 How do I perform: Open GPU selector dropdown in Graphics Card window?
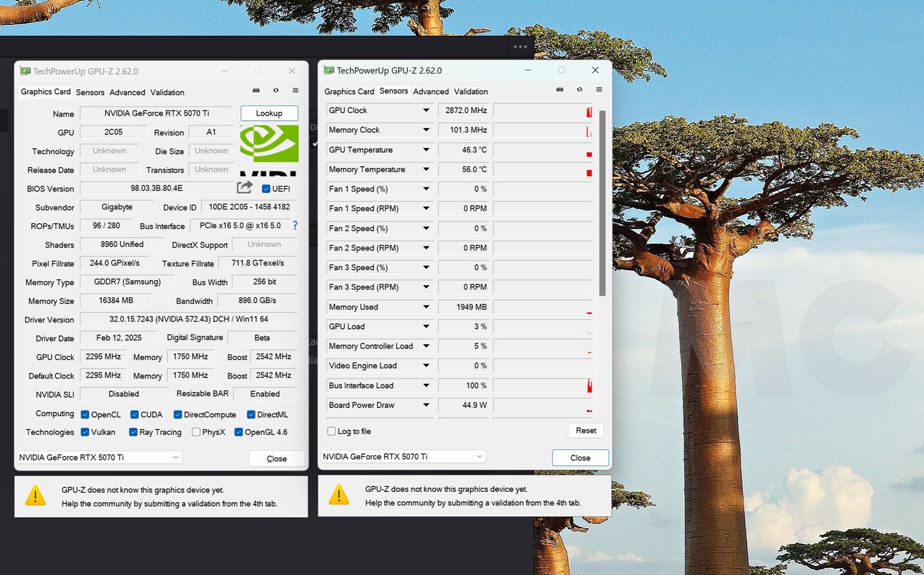coord(99,457)
